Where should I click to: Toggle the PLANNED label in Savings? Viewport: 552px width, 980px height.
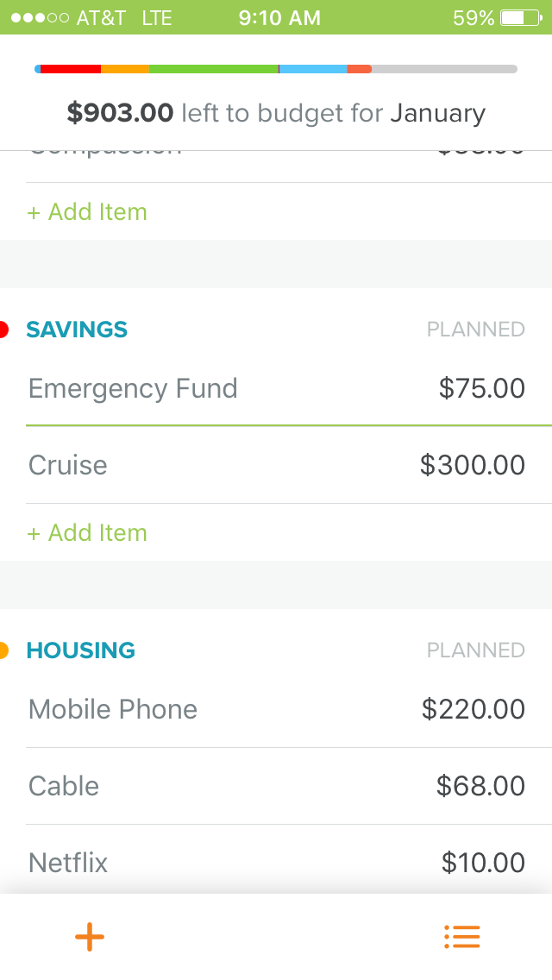(x=475, y=330)
